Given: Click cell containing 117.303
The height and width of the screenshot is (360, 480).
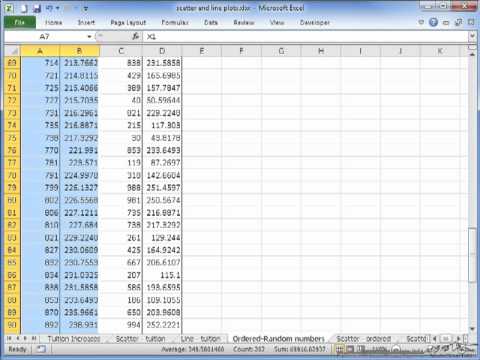Looking at the screenshot, I should click(x=162, y=125).
